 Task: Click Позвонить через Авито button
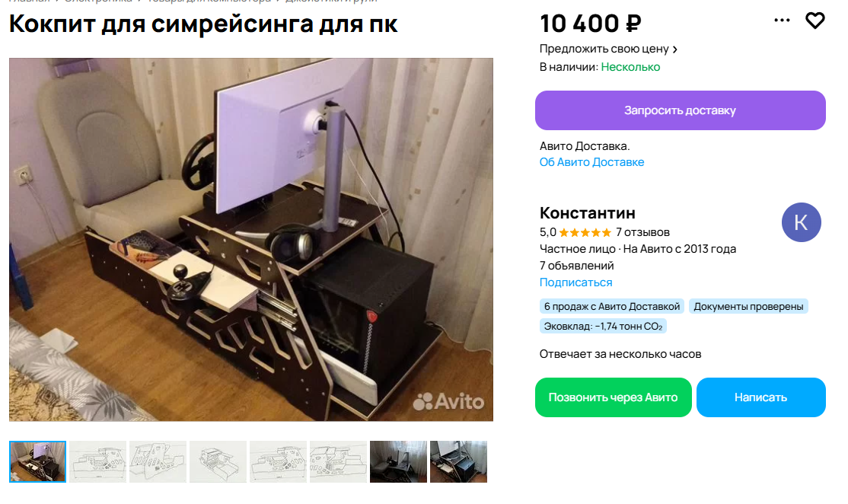click(x=614, y=397)
